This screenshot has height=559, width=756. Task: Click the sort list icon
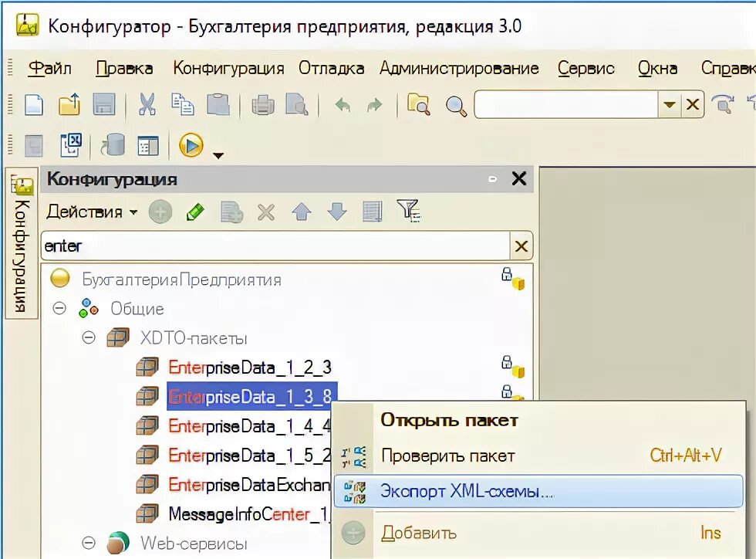pyautogui.click(x=372, y=212)
